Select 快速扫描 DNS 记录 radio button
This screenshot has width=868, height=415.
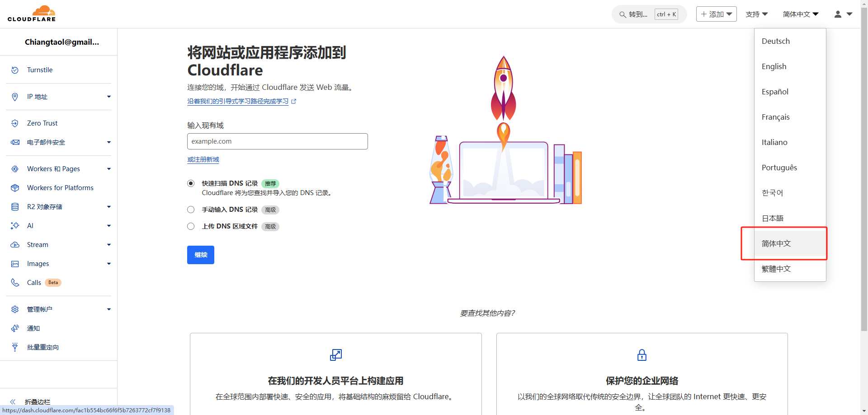[x=191, y=183]
